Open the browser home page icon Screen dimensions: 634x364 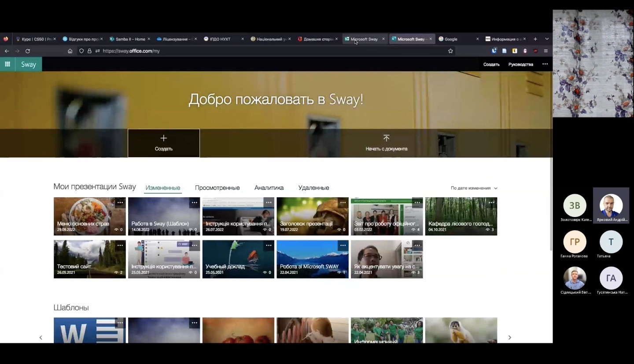click(x=70, y=51)
